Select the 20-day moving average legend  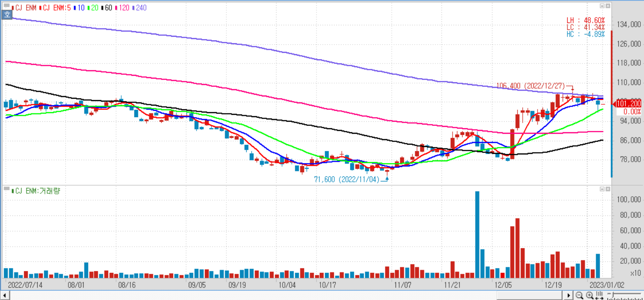click(x=93, y=8)
